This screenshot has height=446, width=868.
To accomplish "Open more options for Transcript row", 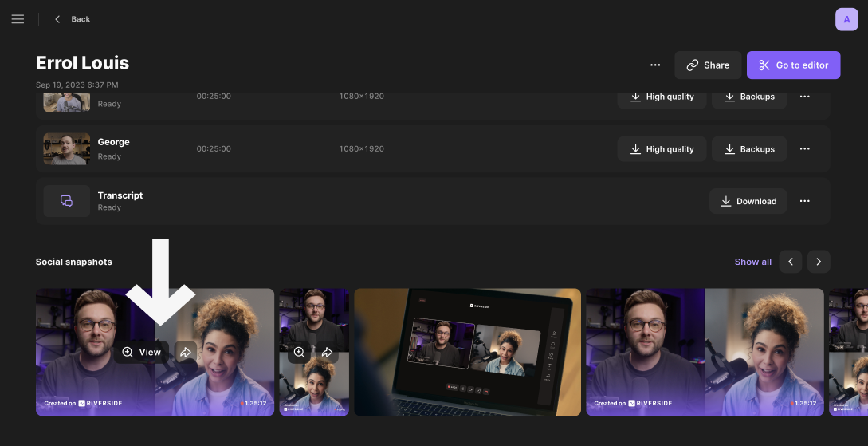I will tap(805, 201).
